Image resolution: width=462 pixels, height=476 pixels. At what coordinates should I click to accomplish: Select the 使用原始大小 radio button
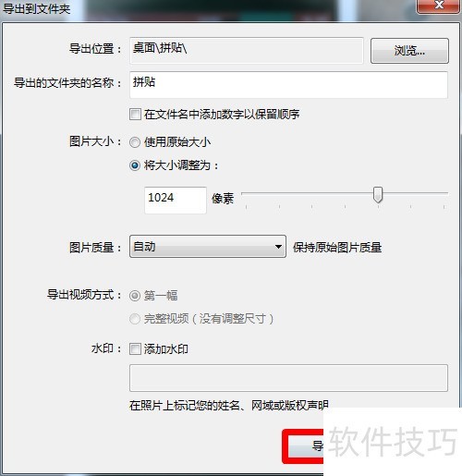[135, 142]
